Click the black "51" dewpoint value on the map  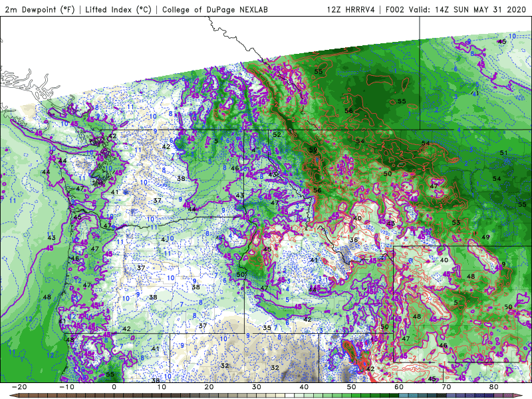[x=503, y=153]
